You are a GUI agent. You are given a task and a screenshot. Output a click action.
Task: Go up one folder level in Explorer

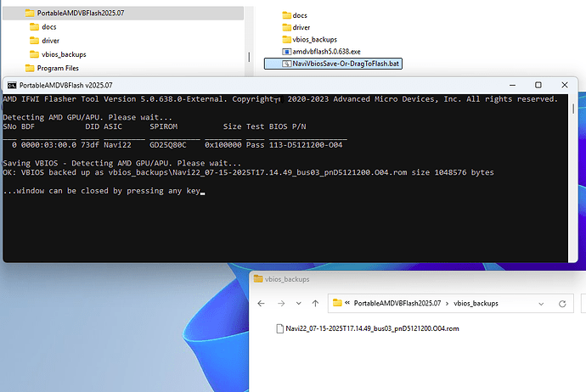tap(315, 304)
